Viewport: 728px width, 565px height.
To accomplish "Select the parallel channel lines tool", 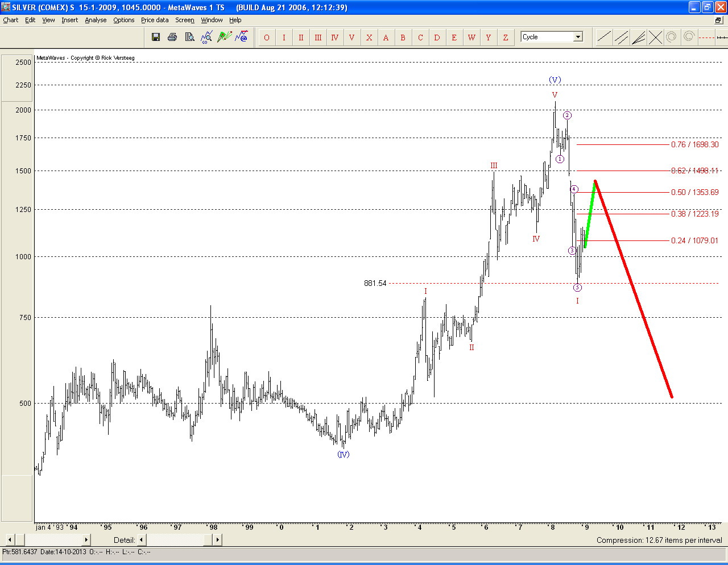I will click(621, 38).
